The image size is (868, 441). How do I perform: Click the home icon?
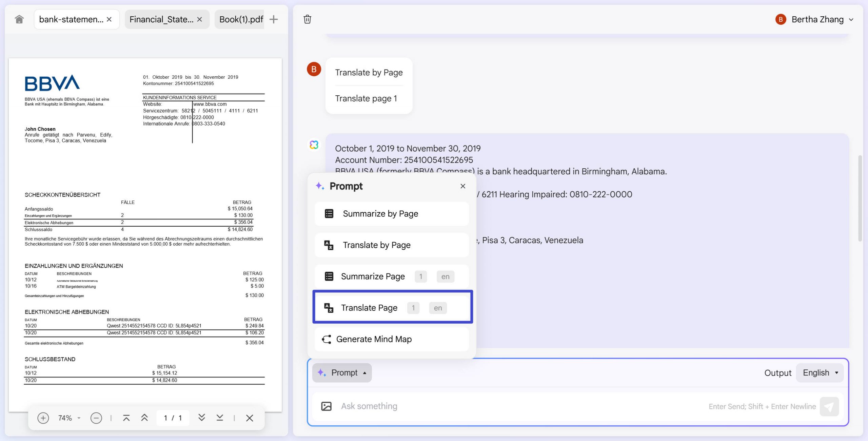pos(19,19)
